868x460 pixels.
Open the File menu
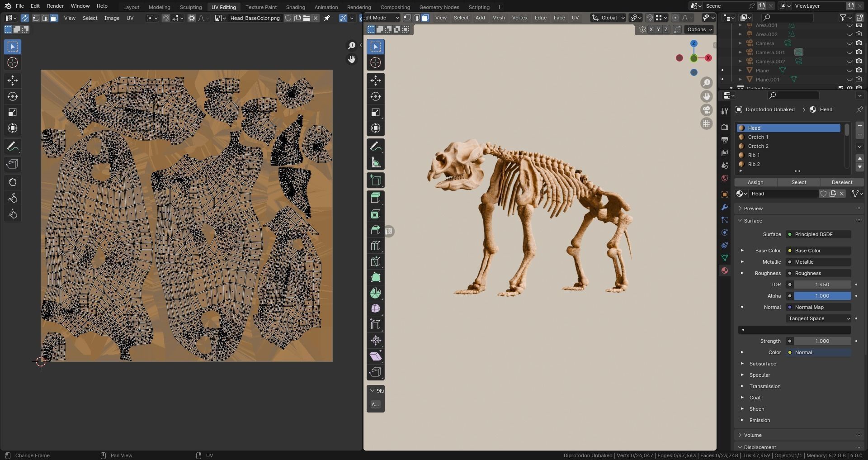coord(20,6)
